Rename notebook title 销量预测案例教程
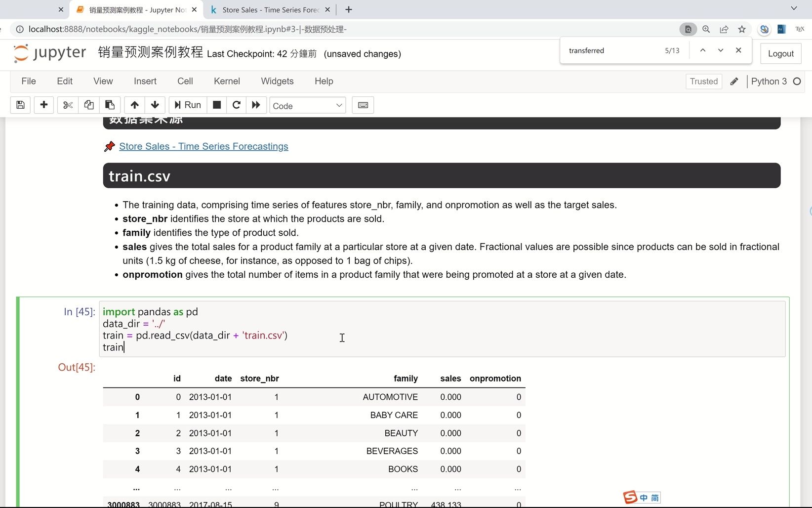Viewport: 812px width, 508px height. tap(151, 52)
